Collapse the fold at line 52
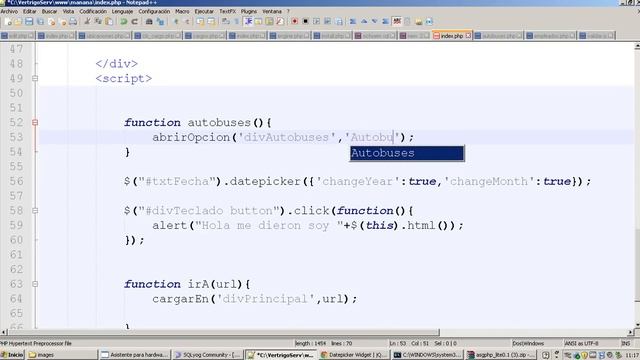 tap(35, 122)
